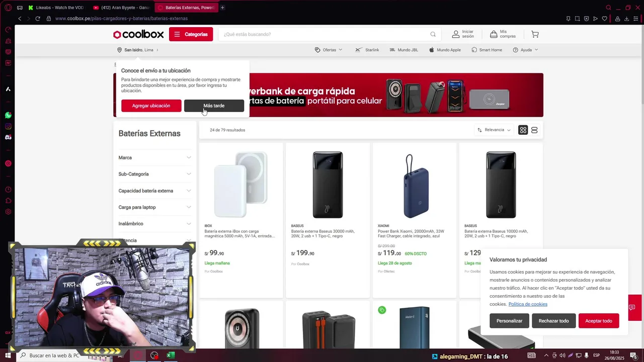Screen dimensions: 644x362
Task: Click the 24 de 79 resultados text
Action: [x=227, y=130]
